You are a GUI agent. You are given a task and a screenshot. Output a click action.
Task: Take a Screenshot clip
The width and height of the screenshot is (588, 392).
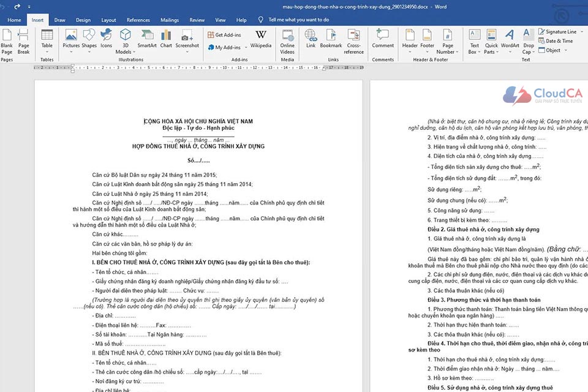187,41
